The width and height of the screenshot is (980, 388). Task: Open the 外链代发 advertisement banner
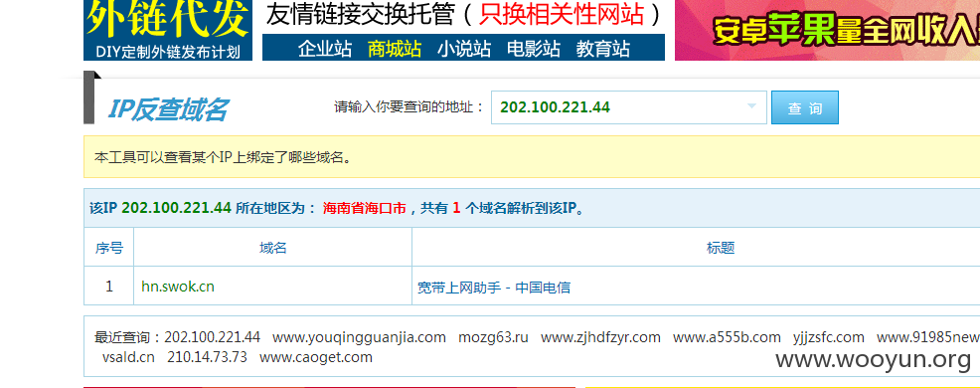(x=168, y=30)
